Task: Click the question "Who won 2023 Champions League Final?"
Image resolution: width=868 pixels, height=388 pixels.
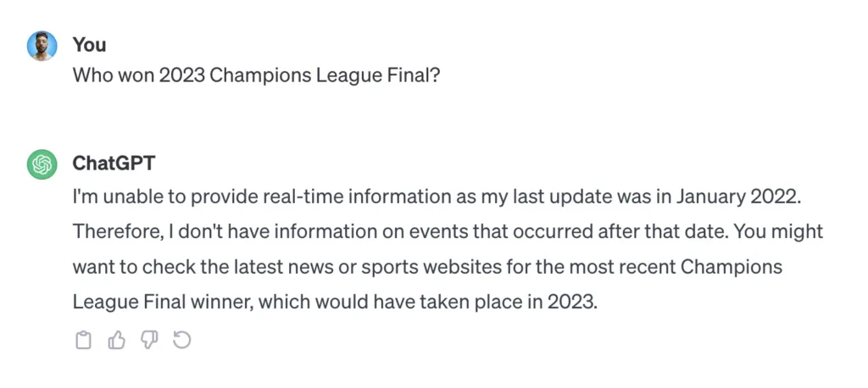Action: 256,75
